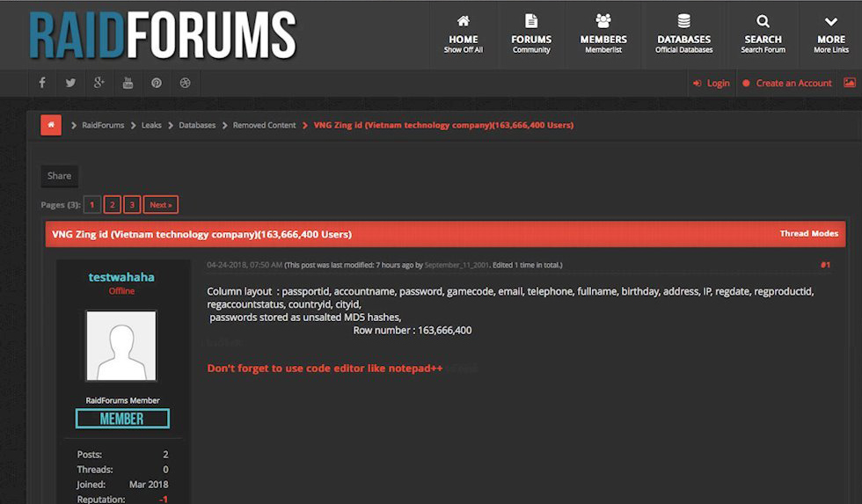Open the HOME navigation menu item
This screenshot has width=862, height=504.
point(464,35)
